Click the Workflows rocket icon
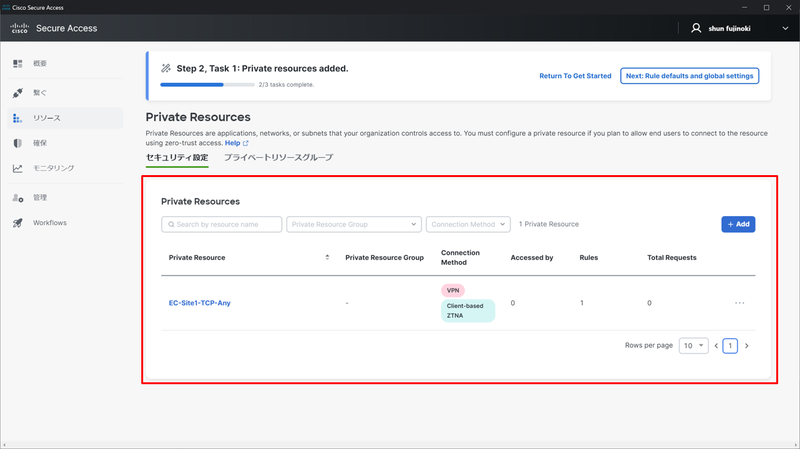Image resolution: width=800 pixels, height=449 pixels. 18,223
